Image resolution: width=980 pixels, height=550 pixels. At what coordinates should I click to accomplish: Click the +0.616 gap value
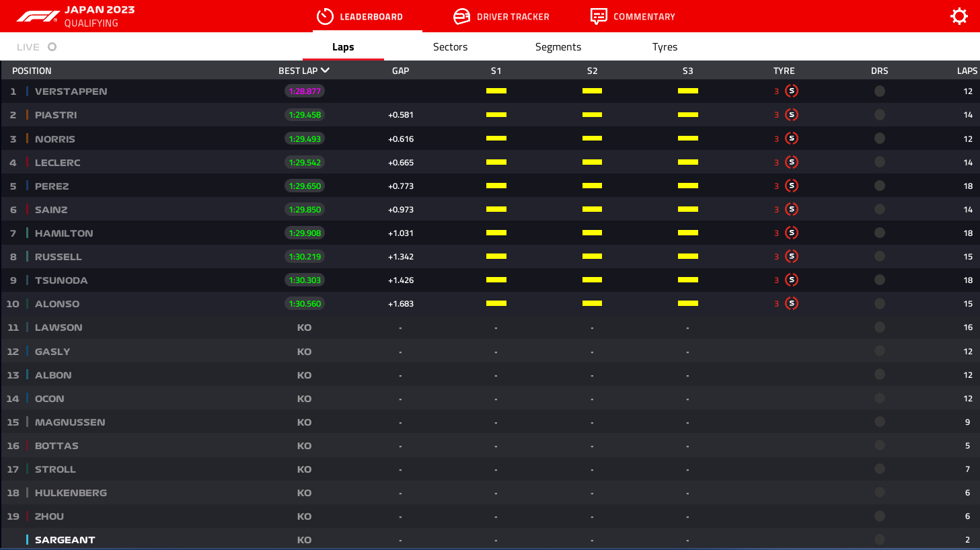coord(401,139)
